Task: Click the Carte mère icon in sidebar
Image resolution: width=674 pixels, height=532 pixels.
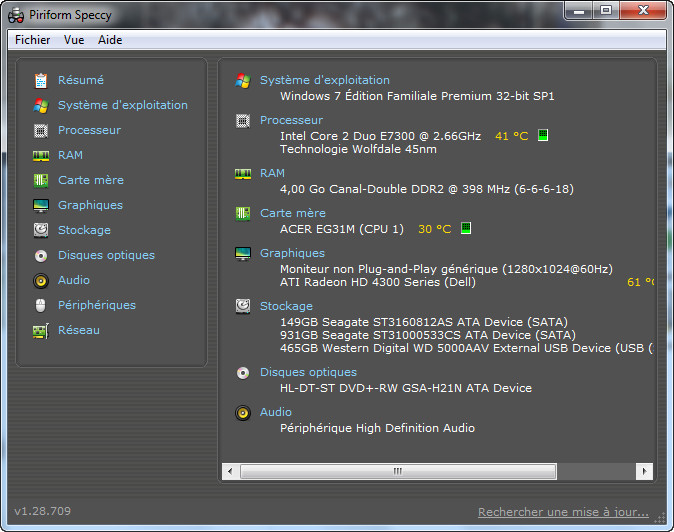Action: 41,180
